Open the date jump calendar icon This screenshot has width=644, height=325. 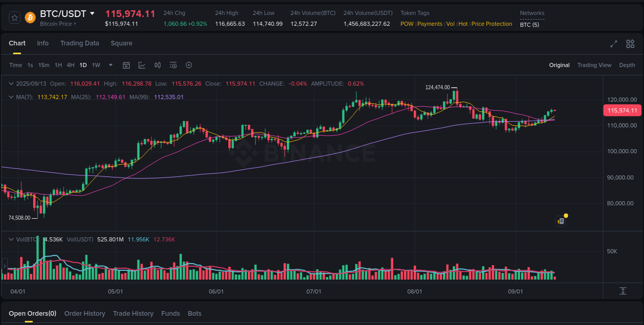tap(126, 65)
